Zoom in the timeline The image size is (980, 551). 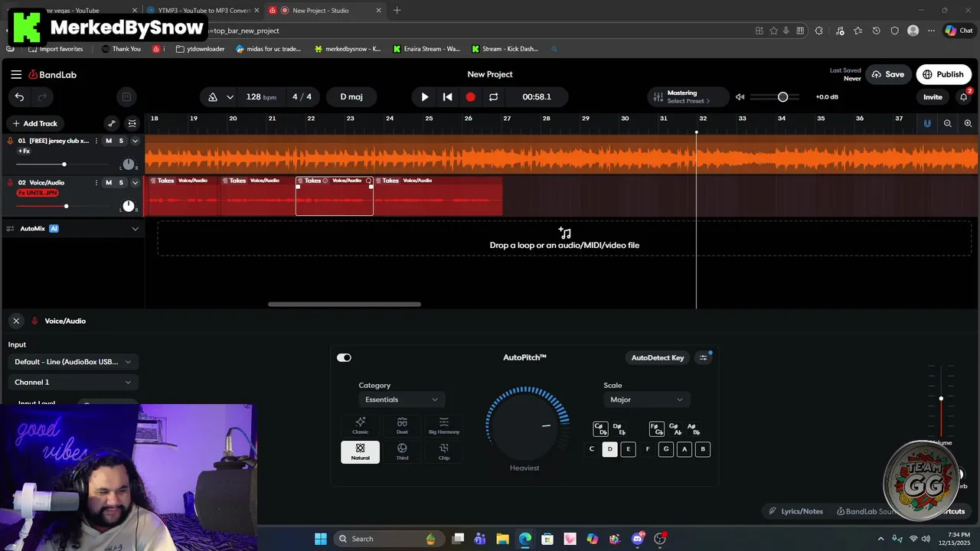(x=968, y=123)
